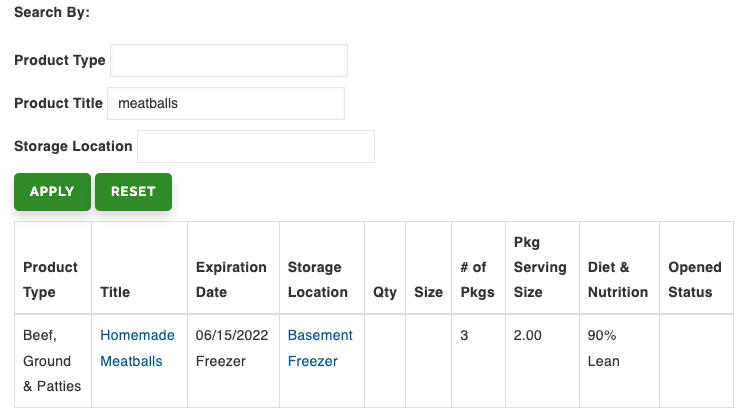747x415 pixels.
Task: Click the Pkg Serving Size column header
Action: coord(540,267)
